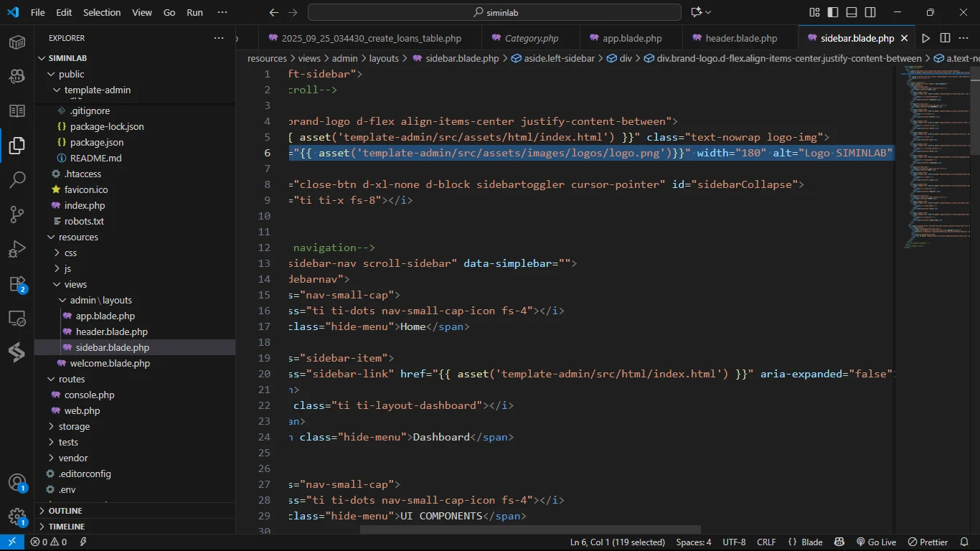The height and width of the screenshot is (551, 980).
Task: Open the Run and Debug view
Action: (x=17, y=249)
